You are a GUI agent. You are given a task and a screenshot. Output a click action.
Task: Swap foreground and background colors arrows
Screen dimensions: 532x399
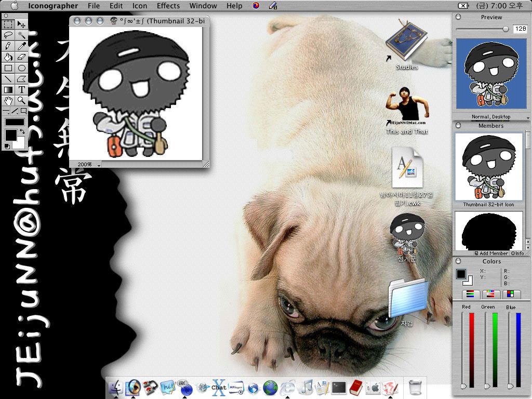[22, 132]
